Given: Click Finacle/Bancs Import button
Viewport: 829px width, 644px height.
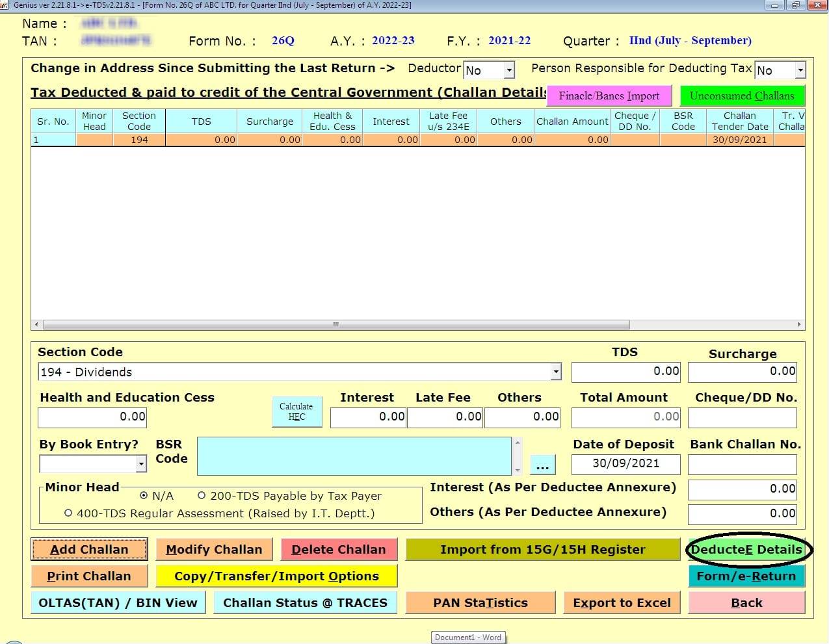Looking at the screenshot, I should 609,96.
